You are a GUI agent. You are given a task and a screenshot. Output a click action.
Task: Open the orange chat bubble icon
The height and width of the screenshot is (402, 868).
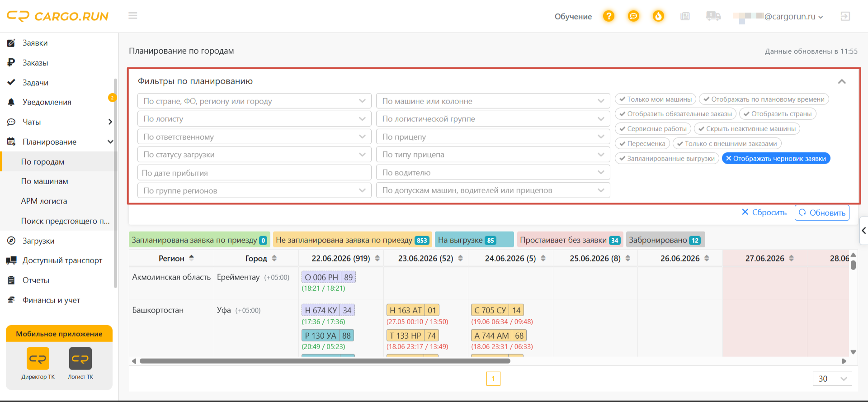(x=633, y=16)
